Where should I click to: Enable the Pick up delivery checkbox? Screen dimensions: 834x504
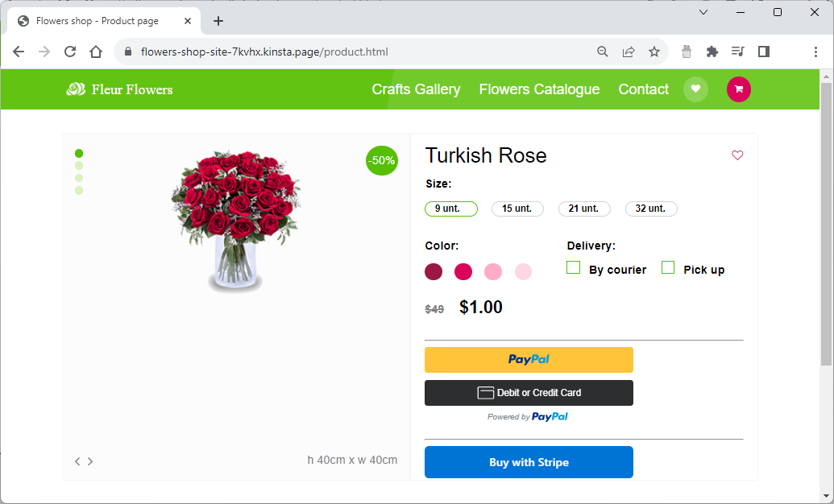point(667,266)
